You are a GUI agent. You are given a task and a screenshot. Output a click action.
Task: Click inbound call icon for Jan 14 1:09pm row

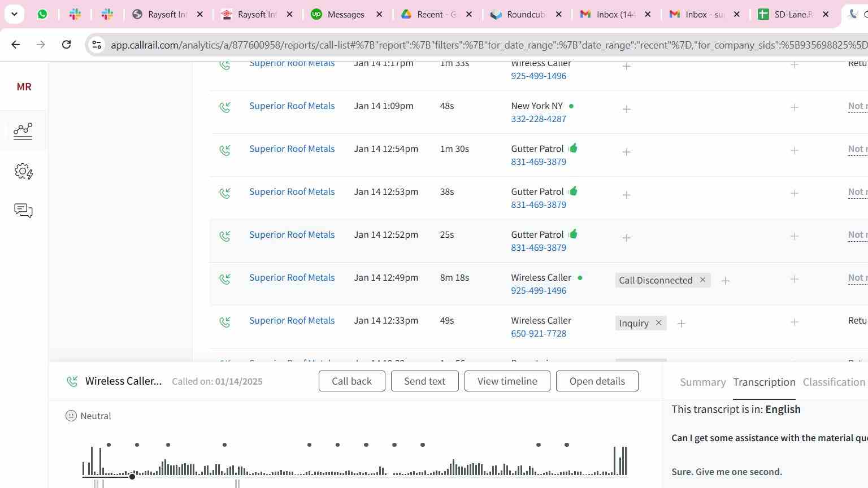coord(225,107)
